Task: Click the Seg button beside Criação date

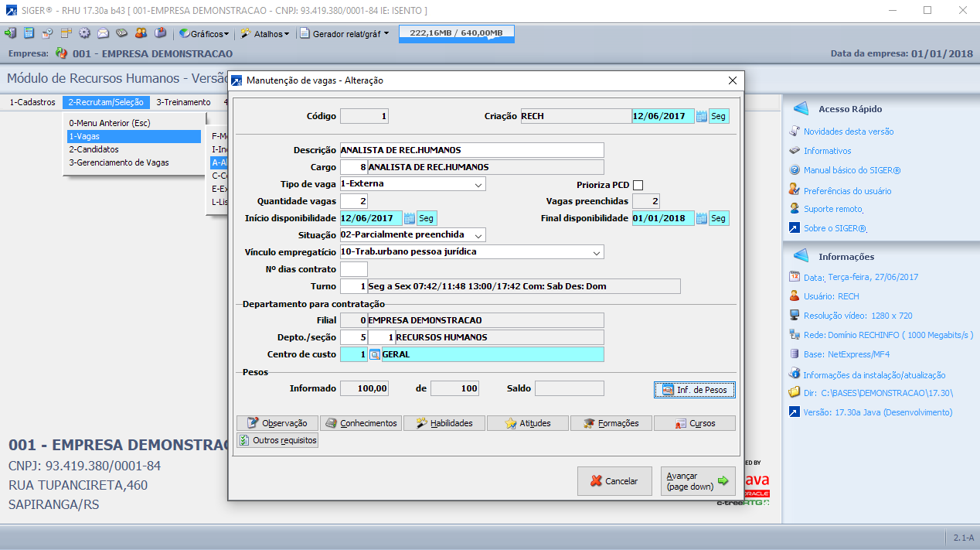Action: pyautogui.click(x=719, y=116)
